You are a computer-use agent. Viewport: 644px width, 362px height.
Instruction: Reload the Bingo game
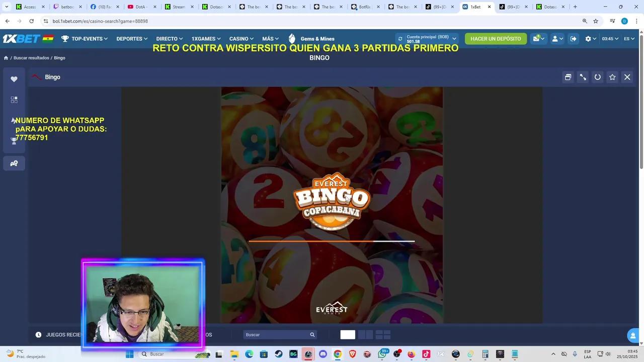click(x=598, y=77)
